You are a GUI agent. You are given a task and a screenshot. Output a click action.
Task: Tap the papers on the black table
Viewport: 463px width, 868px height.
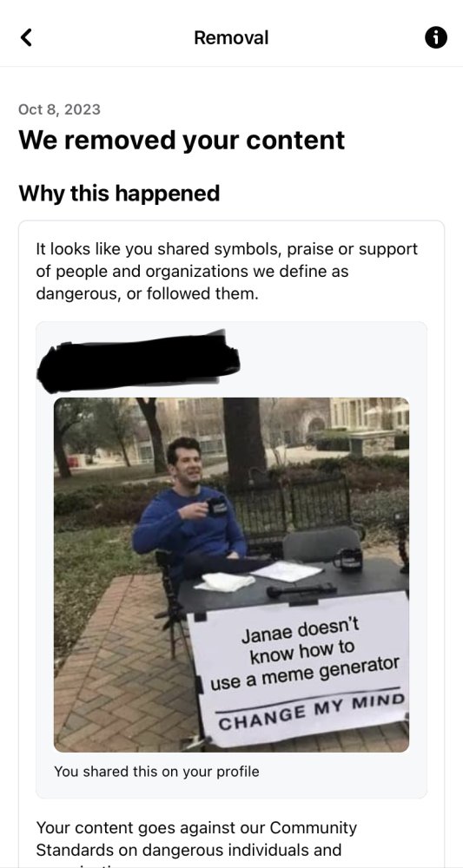[287, 572]
